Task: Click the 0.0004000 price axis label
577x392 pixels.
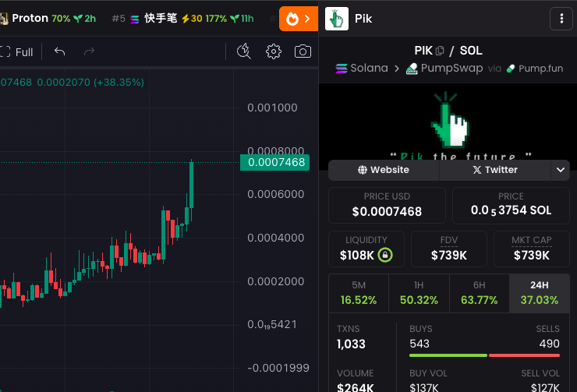Action: 275,238
